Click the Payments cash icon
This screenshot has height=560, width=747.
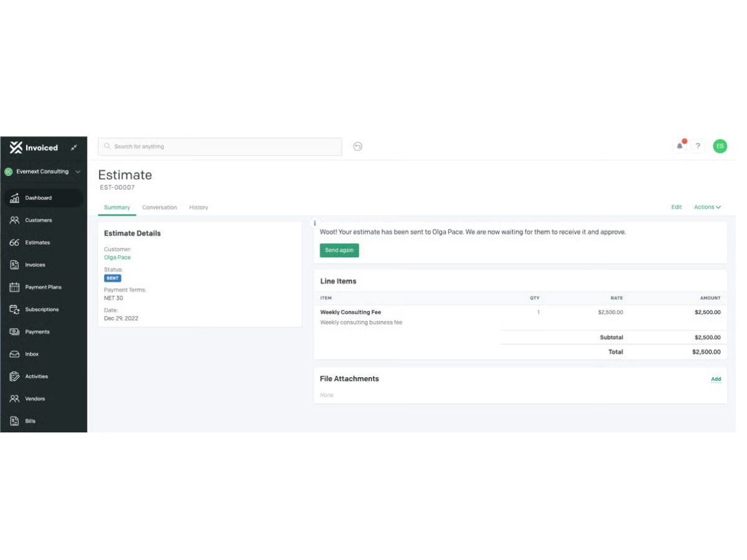point(14,332)
